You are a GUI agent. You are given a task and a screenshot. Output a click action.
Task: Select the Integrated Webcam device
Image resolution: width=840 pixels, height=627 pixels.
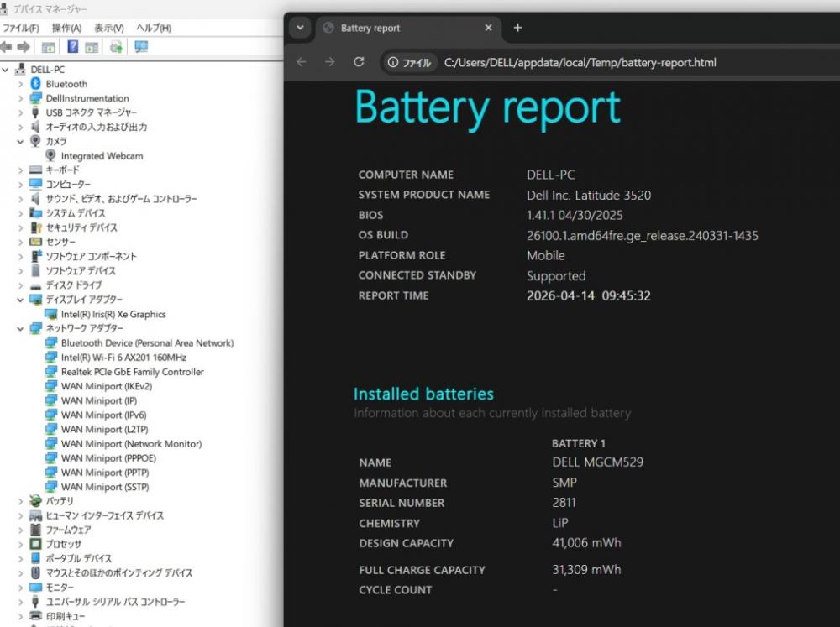[x=102, y=156]
